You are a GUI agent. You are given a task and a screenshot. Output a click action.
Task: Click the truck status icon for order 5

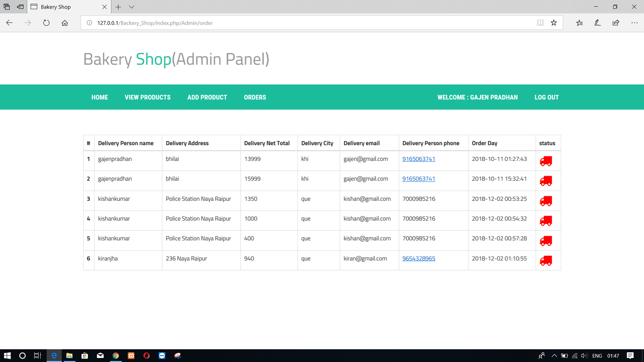pos(545,241)
